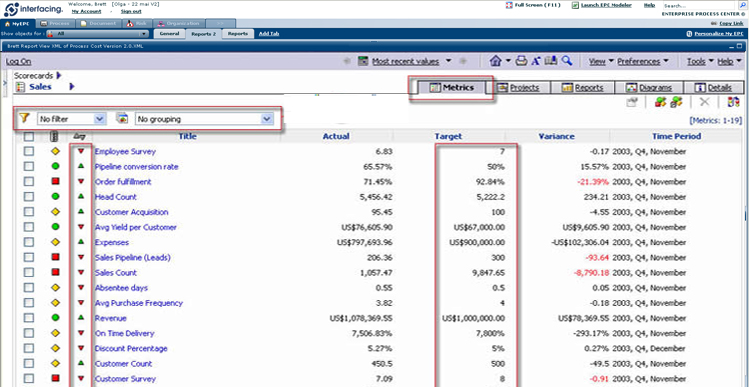
Task: Click the trend column header icon
Action: tap(80, 137)
